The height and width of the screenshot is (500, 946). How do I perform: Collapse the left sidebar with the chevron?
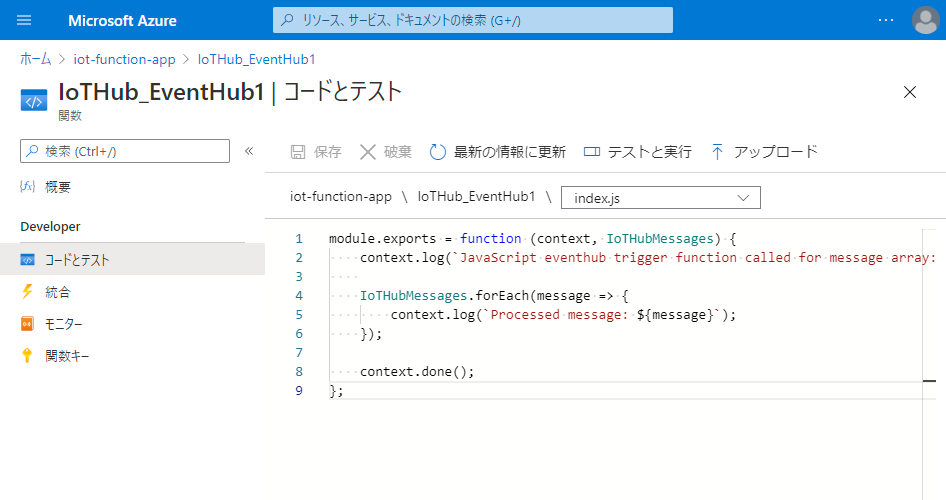(x=249, y=151)
